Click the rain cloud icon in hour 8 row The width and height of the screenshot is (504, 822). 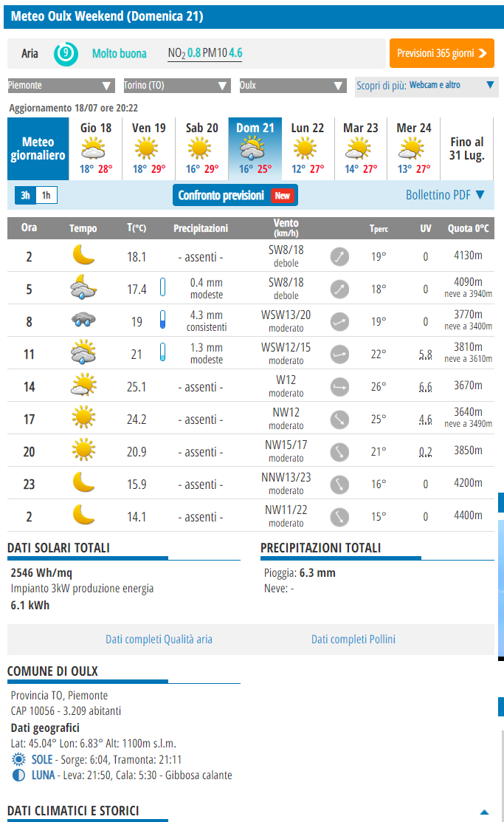click(83, 320)
